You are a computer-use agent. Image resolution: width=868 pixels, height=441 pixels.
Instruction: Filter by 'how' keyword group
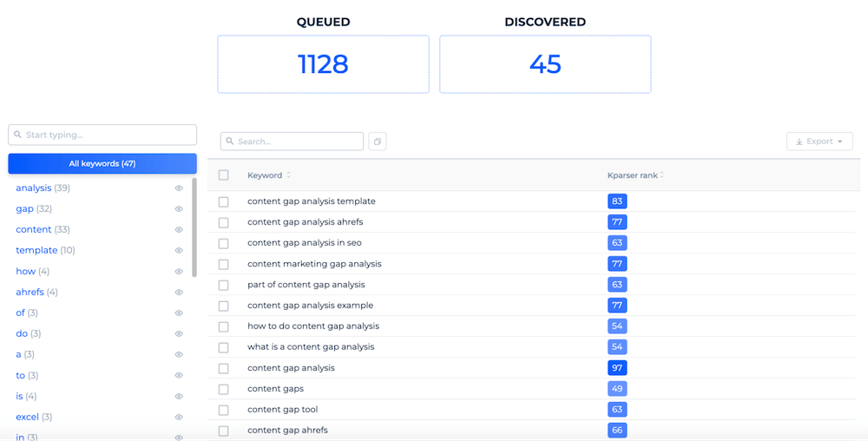(33, 272)
